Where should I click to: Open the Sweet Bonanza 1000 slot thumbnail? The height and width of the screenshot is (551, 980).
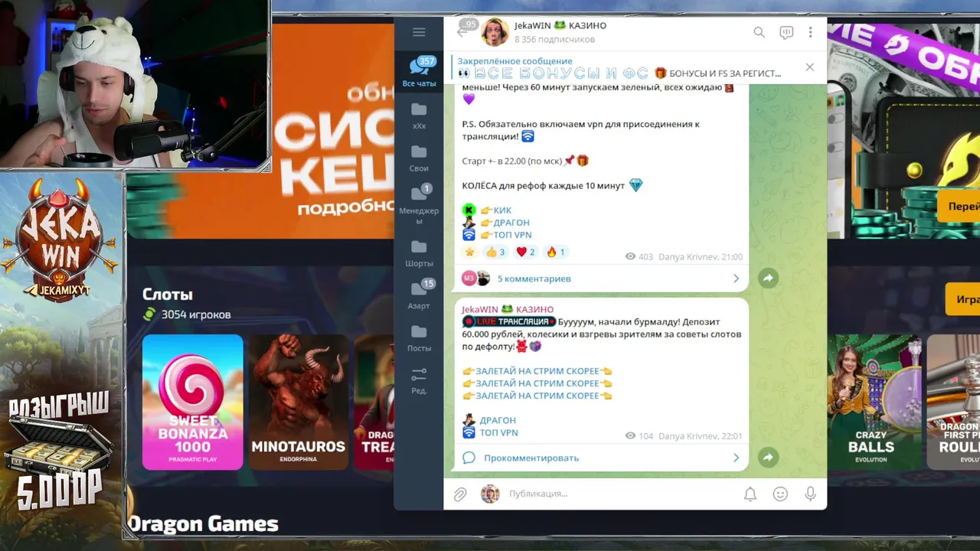[x=193, y=402]
